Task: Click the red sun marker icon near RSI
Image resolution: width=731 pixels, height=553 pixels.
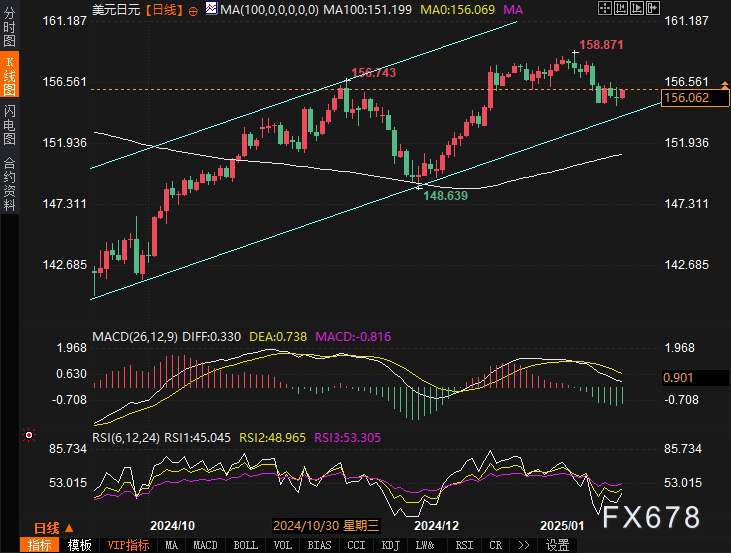Action: coord(29,435)
